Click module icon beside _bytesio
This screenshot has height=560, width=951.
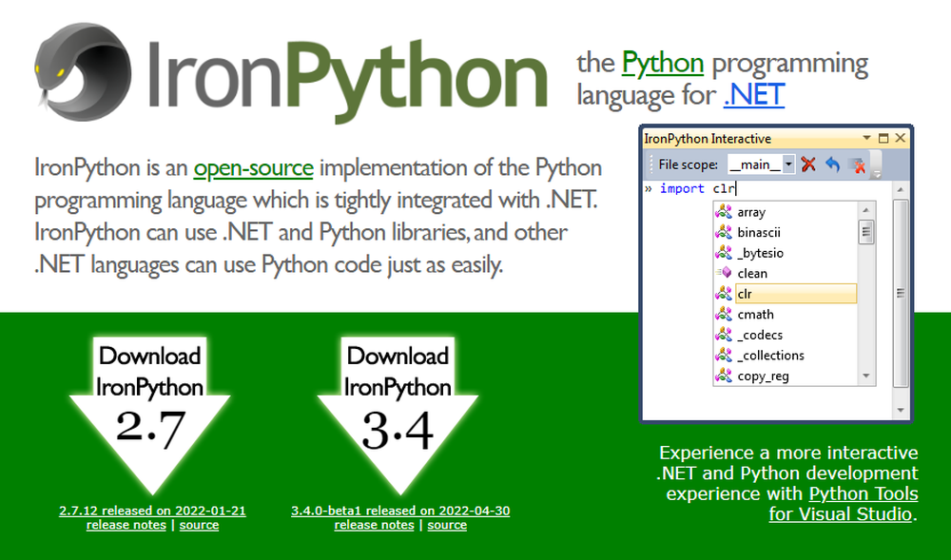(724, 253)
